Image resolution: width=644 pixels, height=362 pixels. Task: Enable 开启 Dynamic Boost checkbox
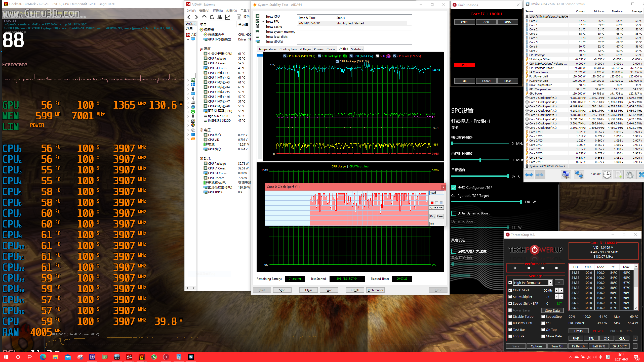(x=454, y=213)
